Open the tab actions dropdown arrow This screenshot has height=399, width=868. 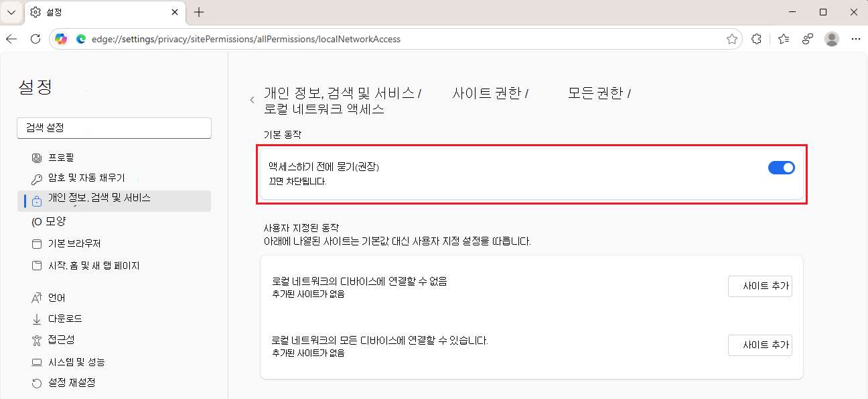click(x=11, y=12)
